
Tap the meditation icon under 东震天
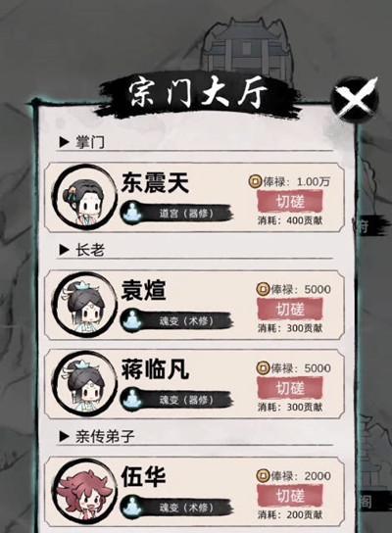(131, 213)
